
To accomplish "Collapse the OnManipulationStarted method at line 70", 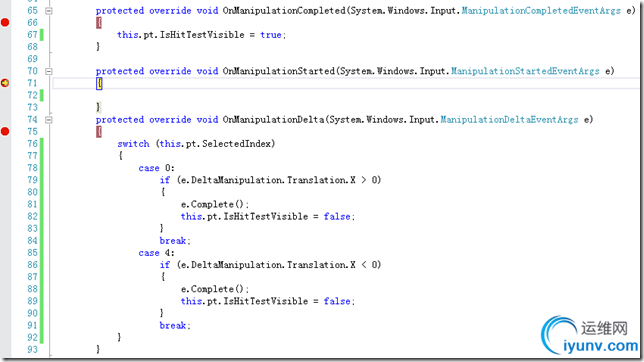I will pyautogui.click(x=48, y=71).
